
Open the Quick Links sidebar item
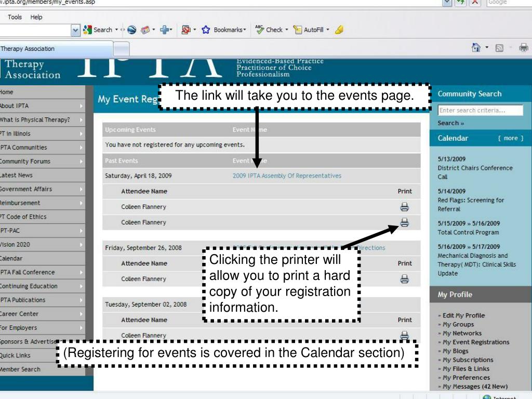point(43,355)
